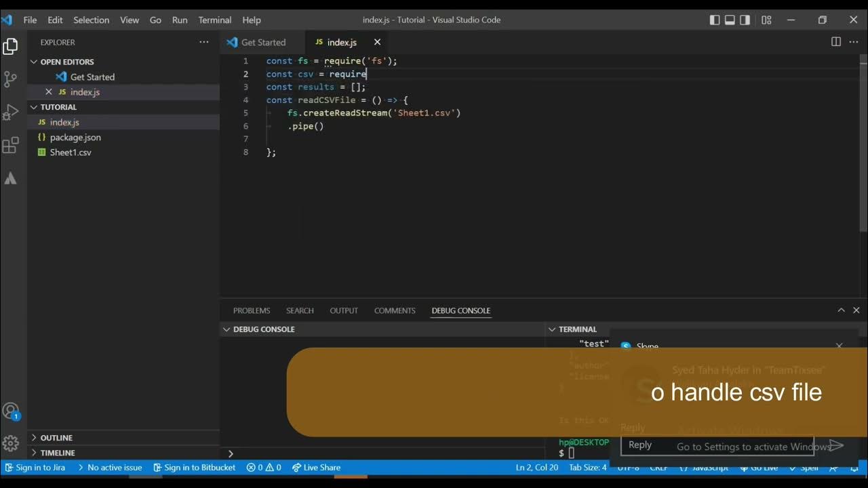
Task: Click the editor vertical scrollbar
Action: (863, 144)
